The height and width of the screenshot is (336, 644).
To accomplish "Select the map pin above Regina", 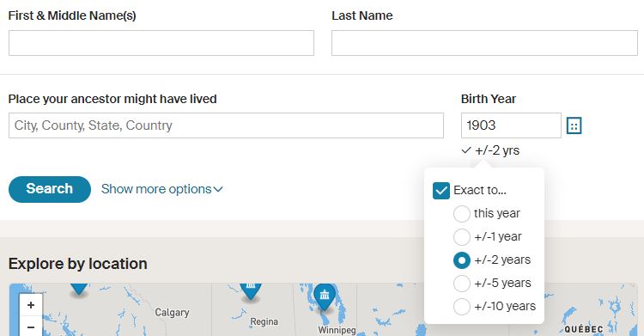I will click(x=251, y=291).
